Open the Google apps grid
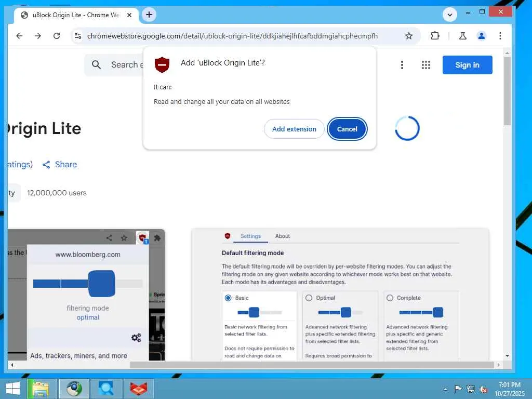The width and height of the screenshot is (532, 399). (x=426, y=65)
